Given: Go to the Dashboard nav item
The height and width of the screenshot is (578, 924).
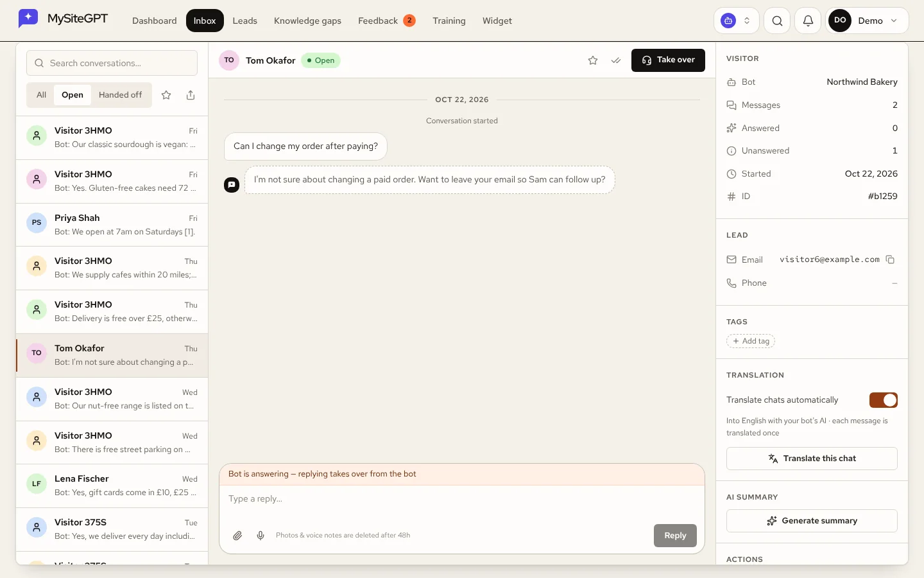Looking at the screenshot, I should 155,21.
